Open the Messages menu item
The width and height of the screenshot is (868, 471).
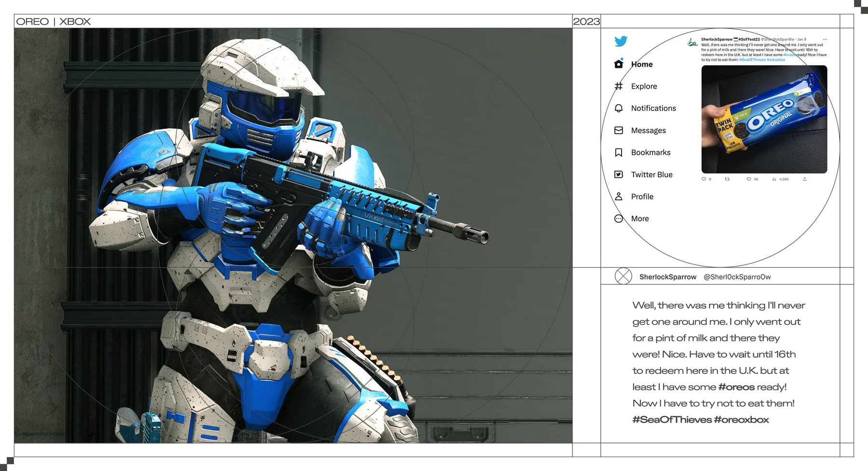point(648,130)
